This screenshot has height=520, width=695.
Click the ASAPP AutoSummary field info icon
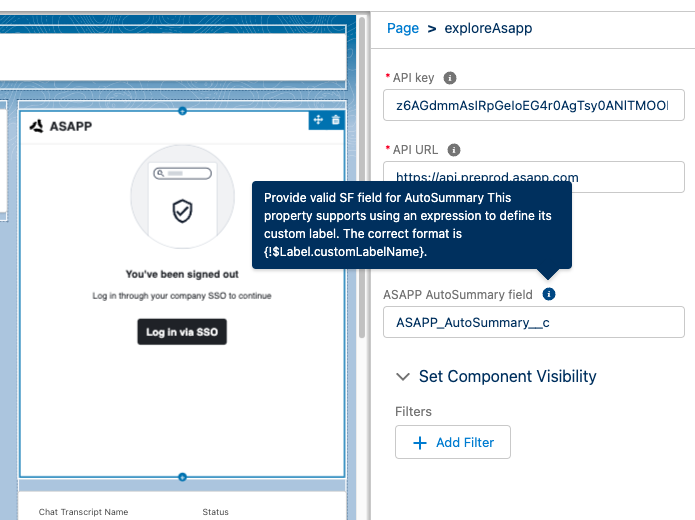[x=549, y=294]
